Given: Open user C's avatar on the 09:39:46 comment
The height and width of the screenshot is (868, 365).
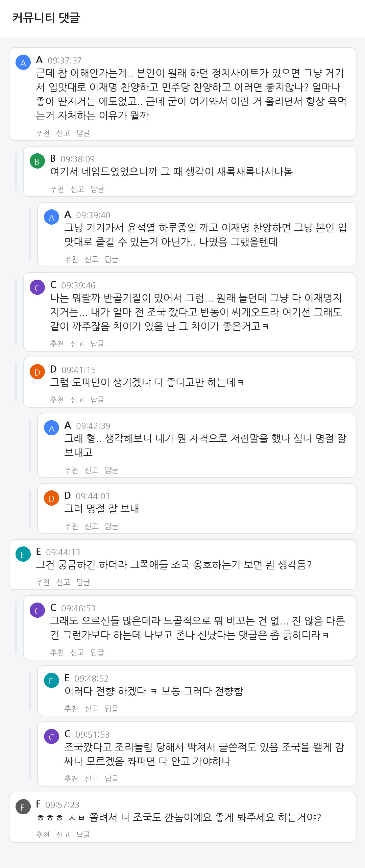Looking at the screenshot, I should tap(38, 287).
